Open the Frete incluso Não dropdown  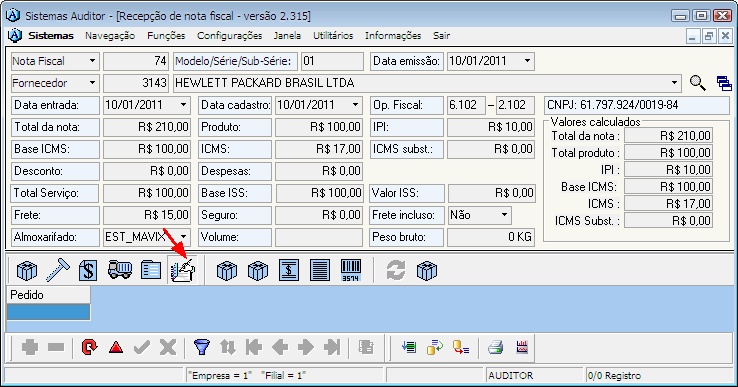[x=505, y=215]
